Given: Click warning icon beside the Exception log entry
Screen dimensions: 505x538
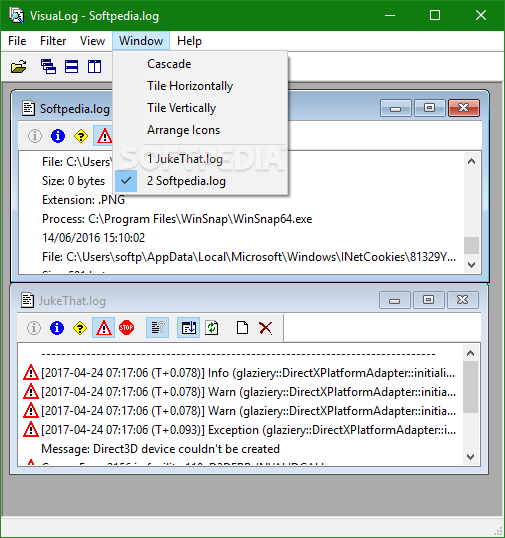Looking at the screenshot, I should click(x=31, y=429).
